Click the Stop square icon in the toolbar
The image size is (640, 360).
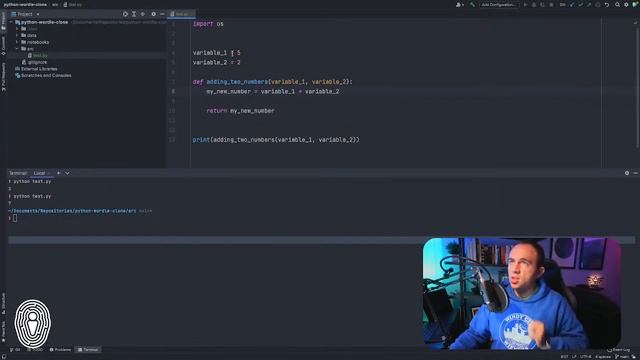coord(551,5)
